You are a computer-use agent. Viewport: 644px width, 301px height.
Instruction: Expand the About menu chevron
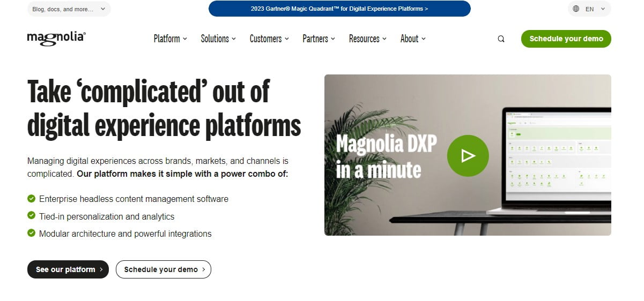click(x=424, y=39)
